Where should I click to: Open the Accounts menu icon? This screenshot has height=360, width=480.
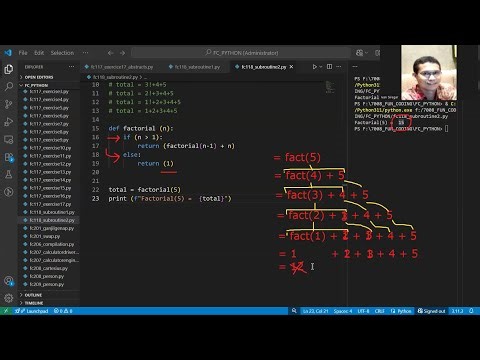(x=9, y=281)
